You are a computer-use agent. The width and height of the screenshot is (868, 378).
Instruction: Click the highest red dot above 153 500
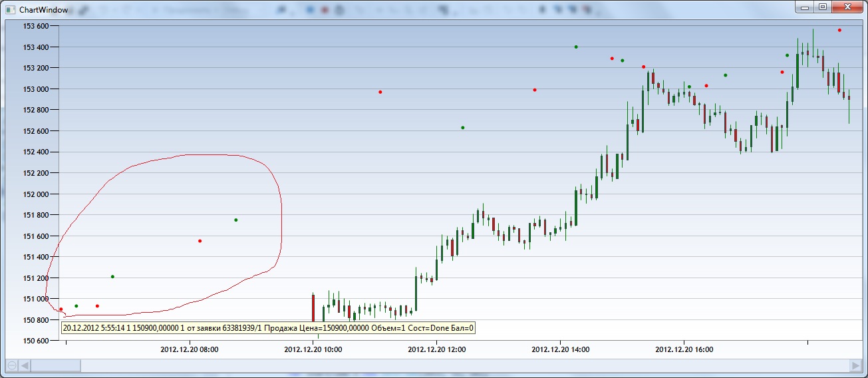(839, 30)
